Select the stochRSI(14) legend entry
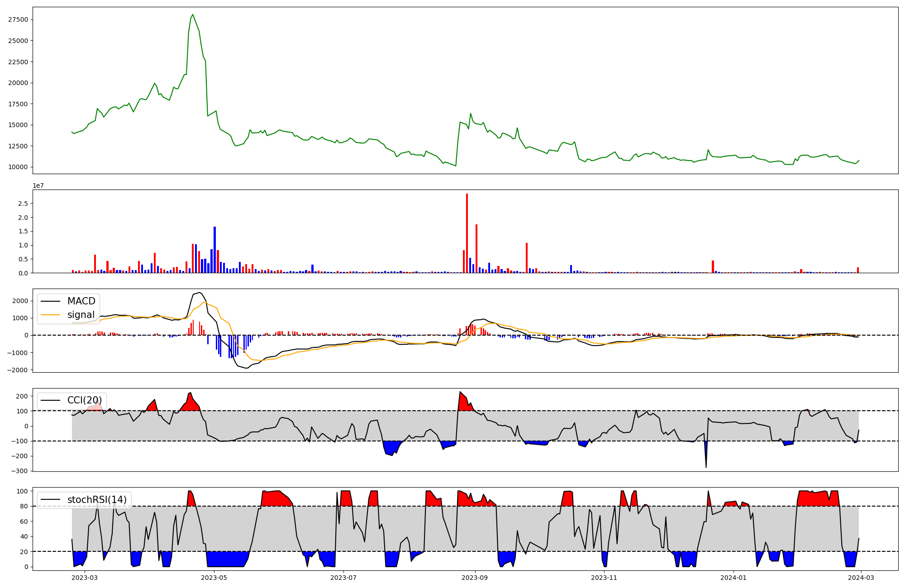905x588 pixels. (97, 500)
